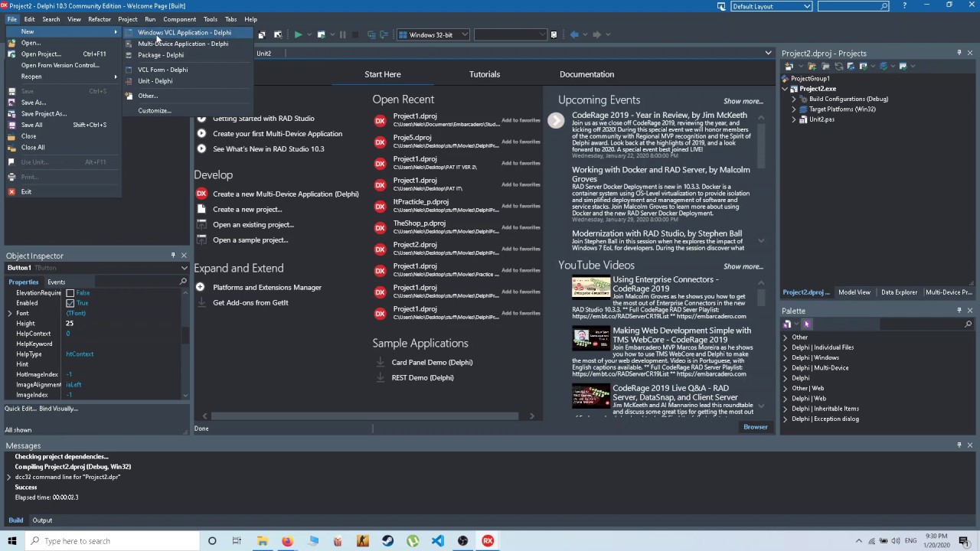
Task: Open the Default Layout dropdown
Action: point(807,6)
